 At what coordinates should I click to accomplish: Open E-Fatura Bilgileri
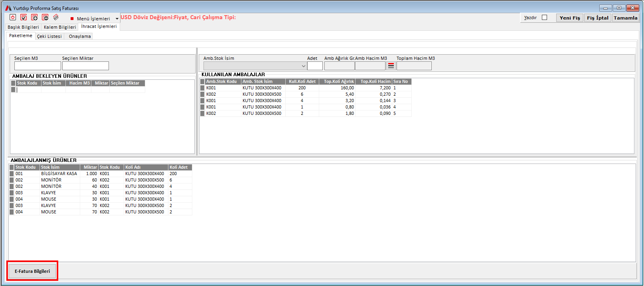click(32, 271)
